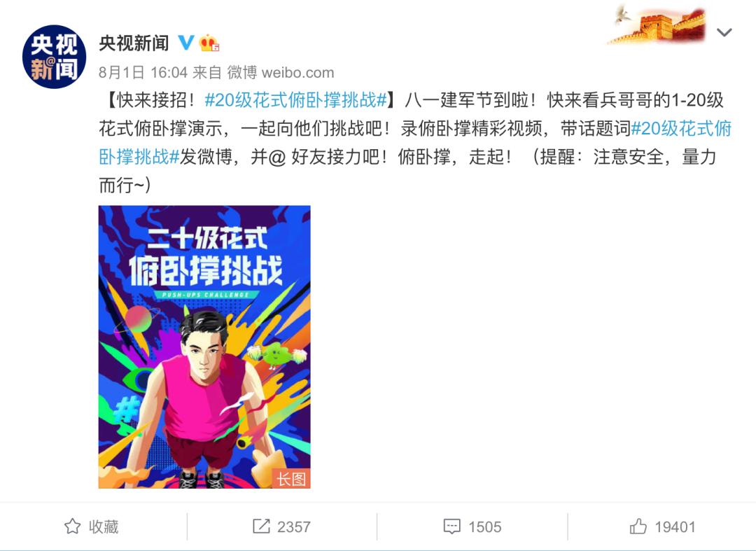Click the 19401 like count

[x=675, y=526]
